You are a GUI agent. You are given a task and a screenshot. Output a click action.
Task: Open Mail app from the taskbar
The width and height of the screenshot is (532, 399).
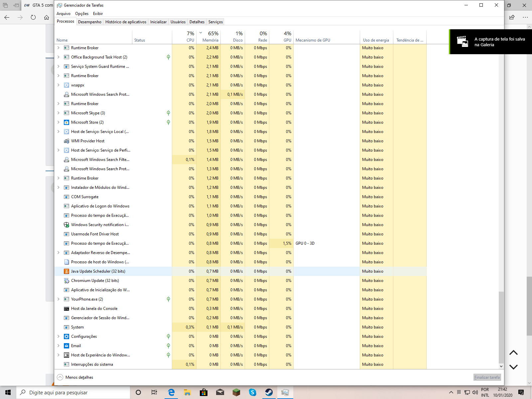220,392
